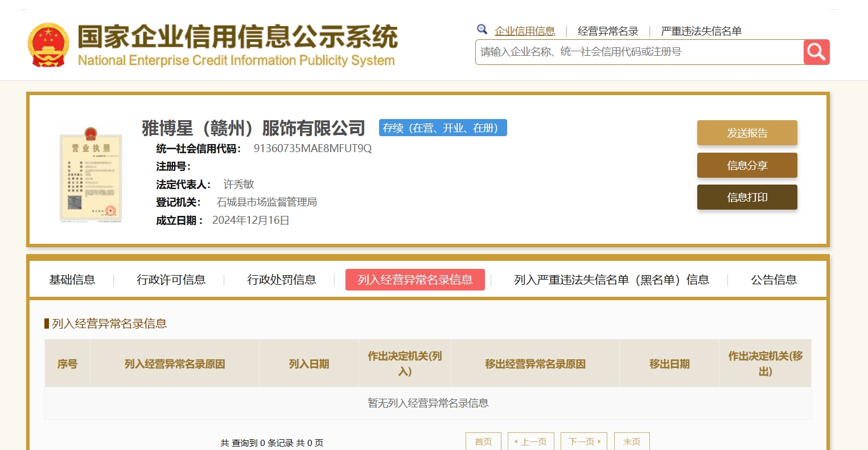
Task: Click the 信息分享 button
Action: (x=747, y=165)
